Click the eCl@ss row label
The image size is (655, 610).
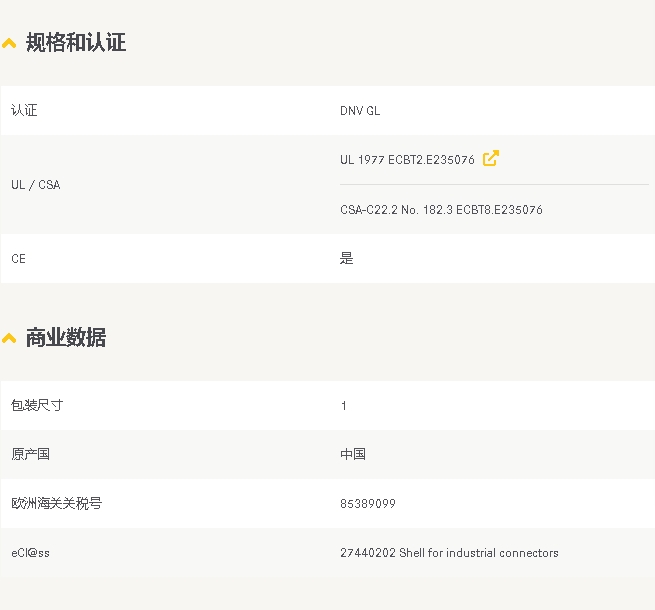click(30, 553)
